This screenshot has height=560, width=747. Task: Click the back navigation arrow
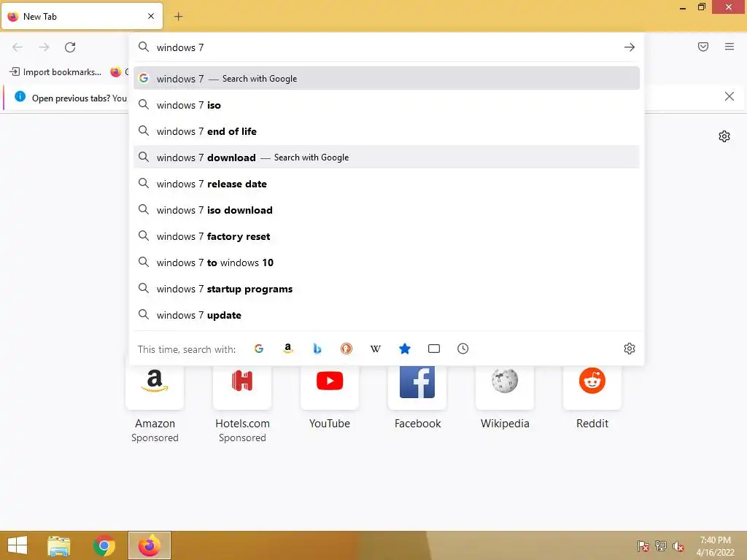point(18,47)
